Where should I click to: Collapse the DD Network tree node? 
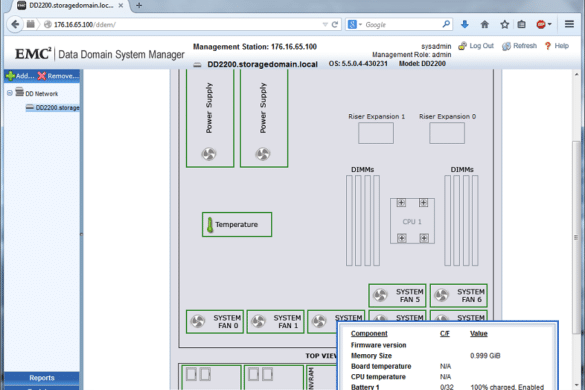coord(10,93)
